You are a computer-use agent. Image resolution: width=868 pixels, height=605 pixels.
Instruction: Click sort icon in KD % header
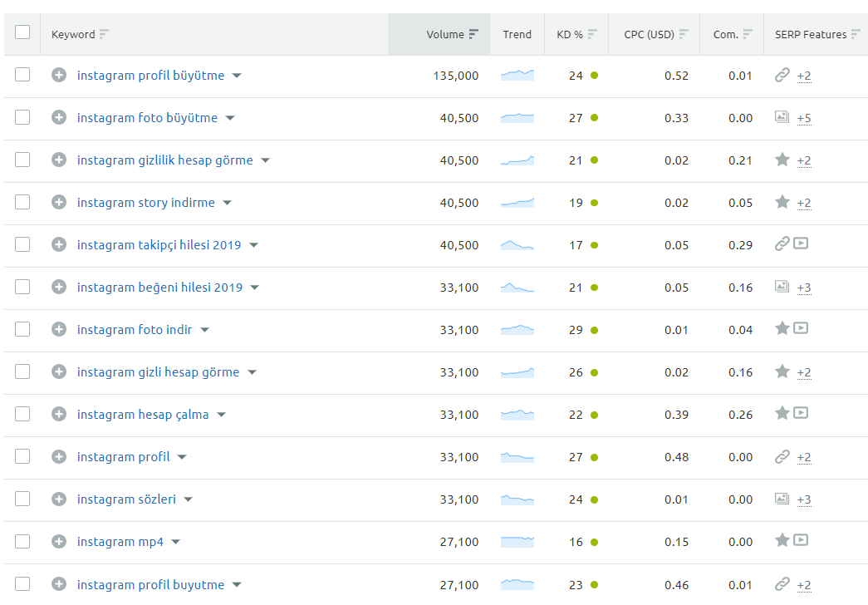(592, 34)
